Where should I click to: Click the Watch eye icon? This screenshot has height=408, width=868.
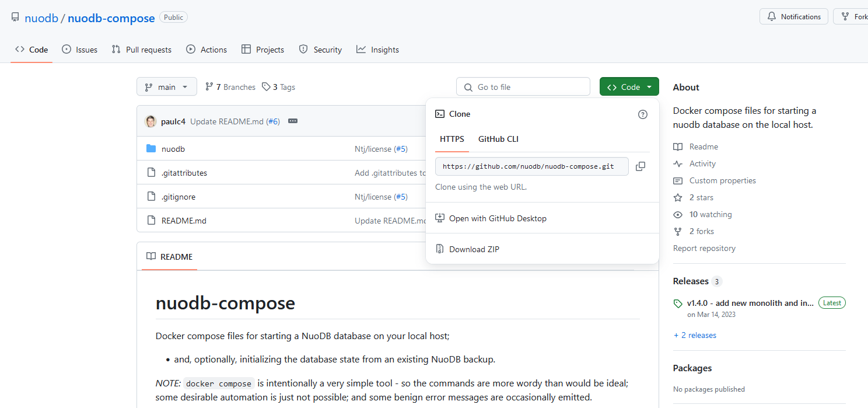(x=677, y=214)
